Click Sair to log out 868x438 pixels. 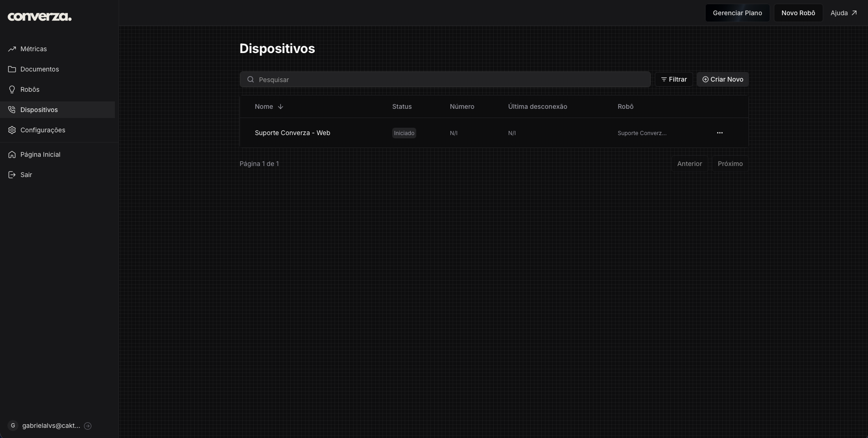coord(57,175)
